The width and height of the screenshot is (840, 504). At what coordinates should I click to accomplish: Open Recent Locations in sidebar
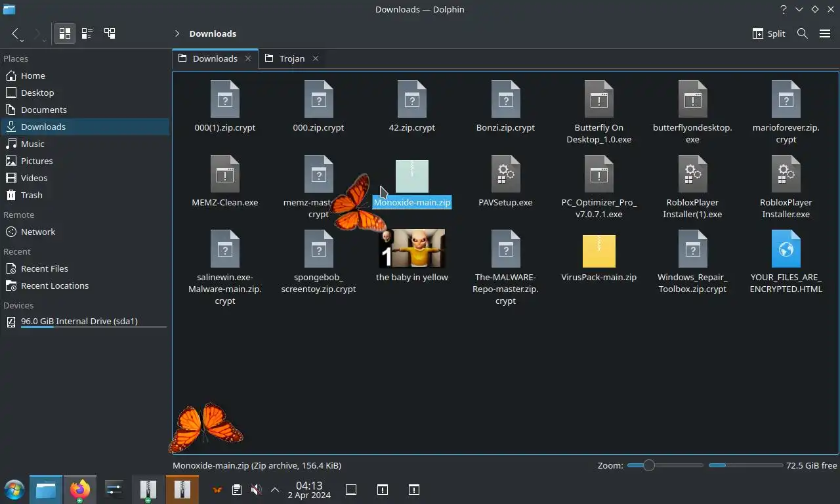click(85, 285)
